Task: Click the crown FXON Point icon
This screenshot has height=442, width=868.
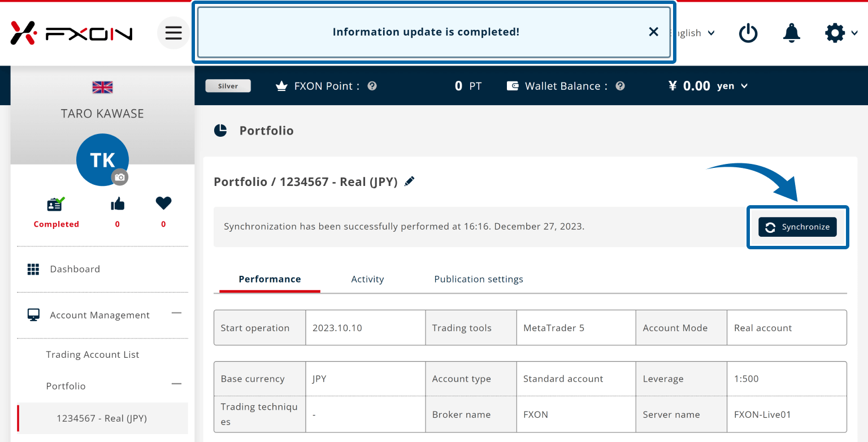Action: coord(281,86)
